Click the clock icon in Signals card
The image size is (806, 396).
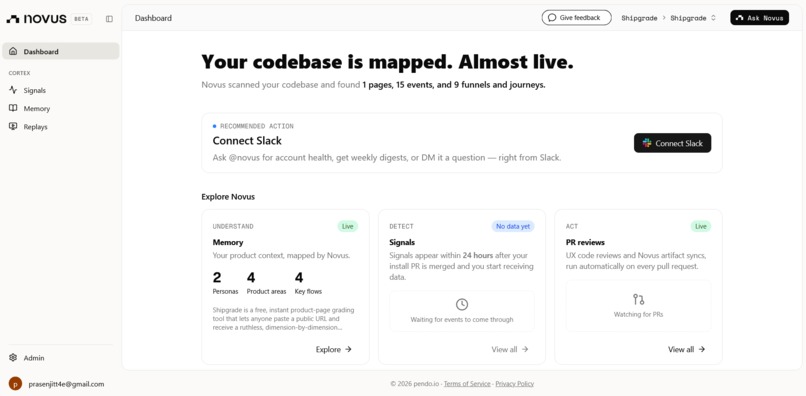(462, 304)
